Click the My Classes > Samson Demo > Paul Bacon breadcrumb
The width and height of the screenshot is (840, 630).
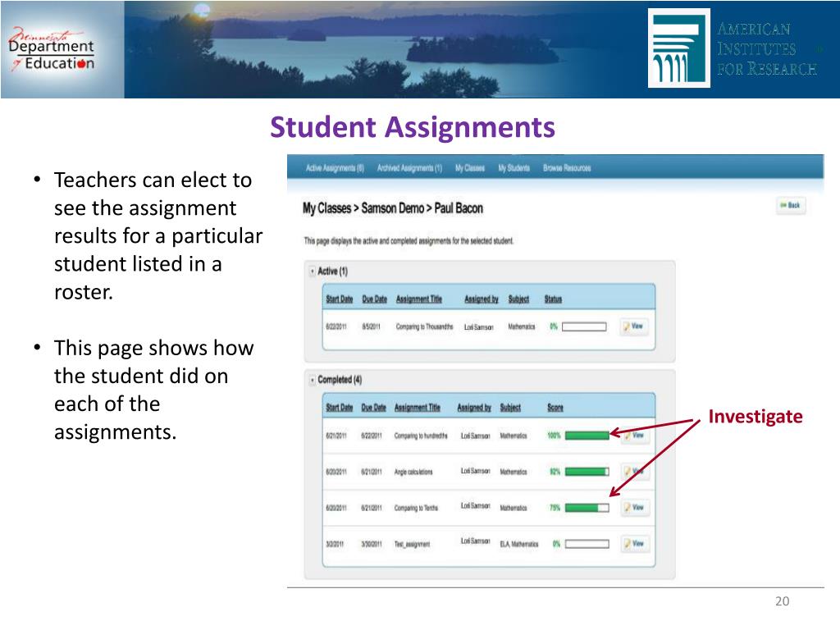(x=393, y=208)
